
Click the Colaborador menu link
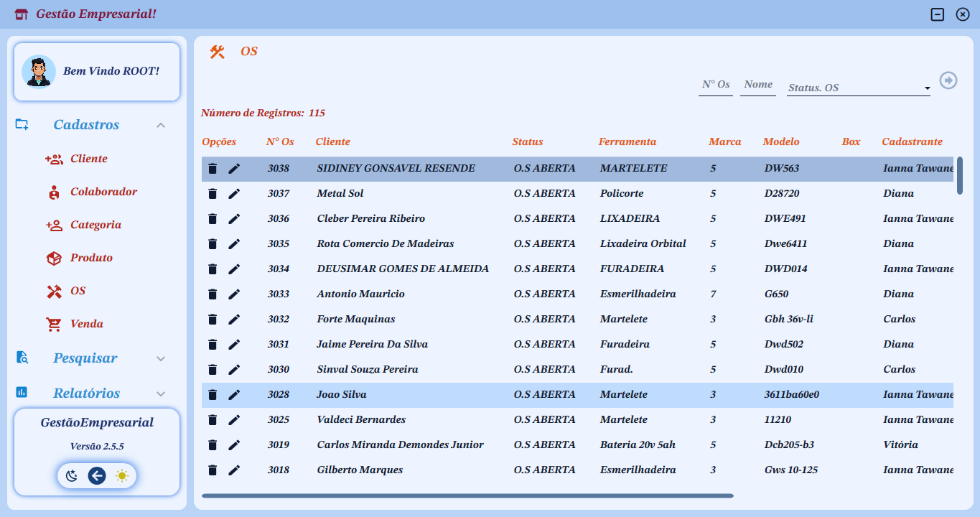point(103,192)
